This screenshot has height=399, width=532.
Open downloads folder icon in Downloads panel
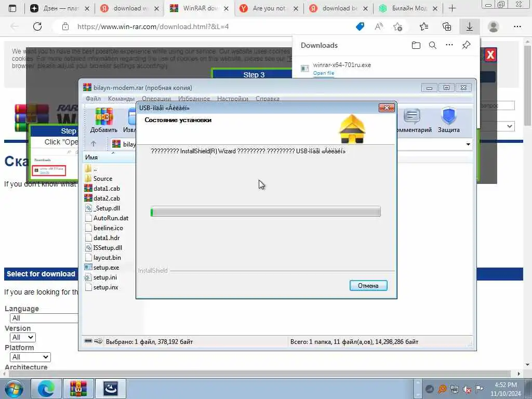(416, 45)
